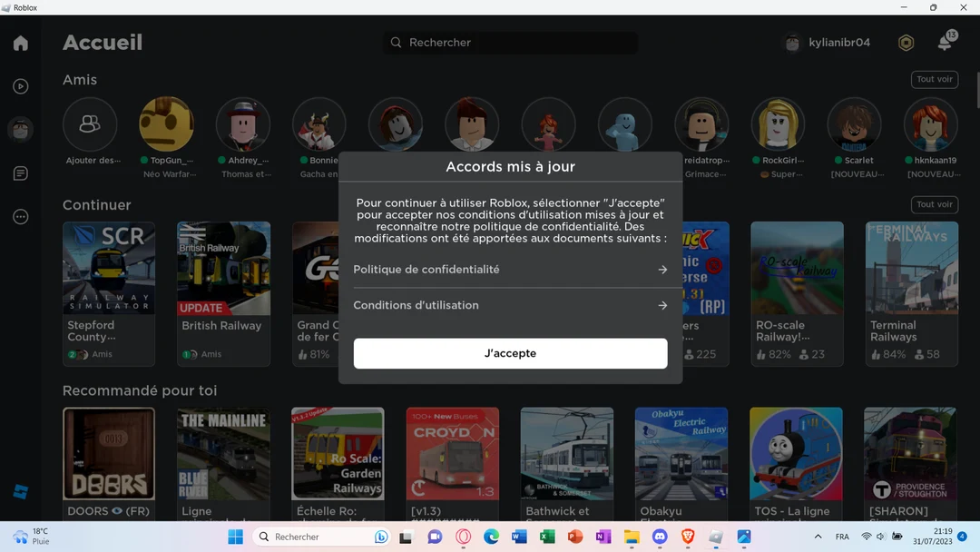This screenshot has width=980, height=552.
Task: Click Ajouter des amis
Action: pyautogui.click(x=90, y=123)
